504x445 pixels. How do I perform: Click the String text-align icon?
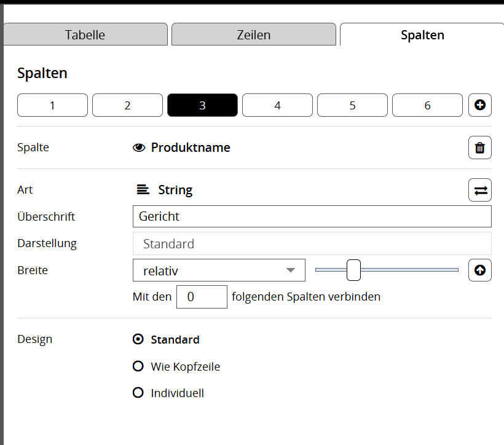coord(143,190)
